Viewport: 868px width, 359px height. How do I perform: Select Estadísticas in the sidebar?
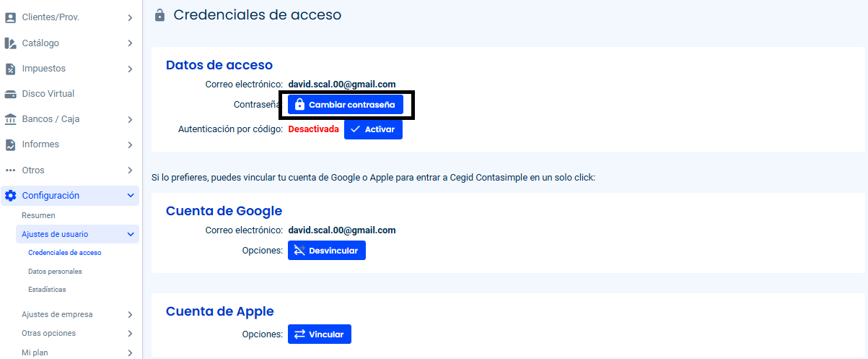point(47,290)
